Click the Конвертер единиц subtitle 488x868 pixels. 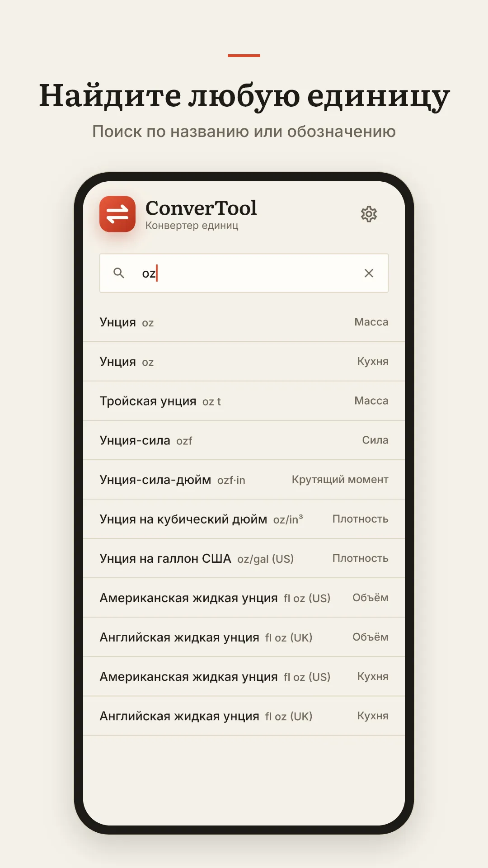click(x=192, y=225)
